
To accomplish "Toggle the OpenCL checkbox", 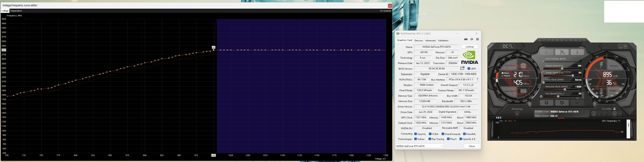I will click(x=415, y=134).
